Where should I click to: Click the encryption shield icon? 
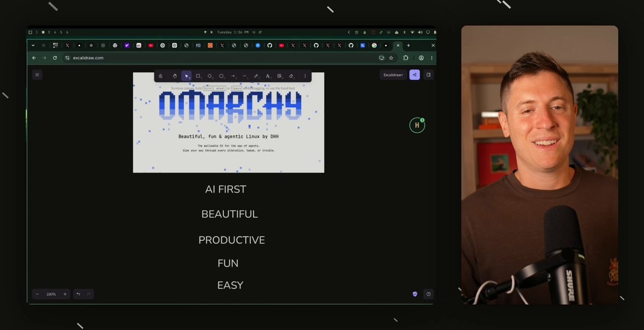click(415, 294)
